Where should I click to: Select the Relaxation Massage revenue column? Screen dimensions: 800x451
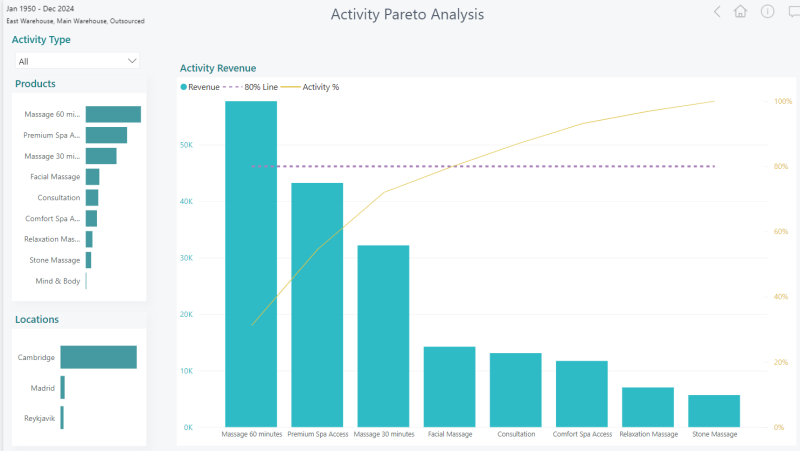[648, 407]
